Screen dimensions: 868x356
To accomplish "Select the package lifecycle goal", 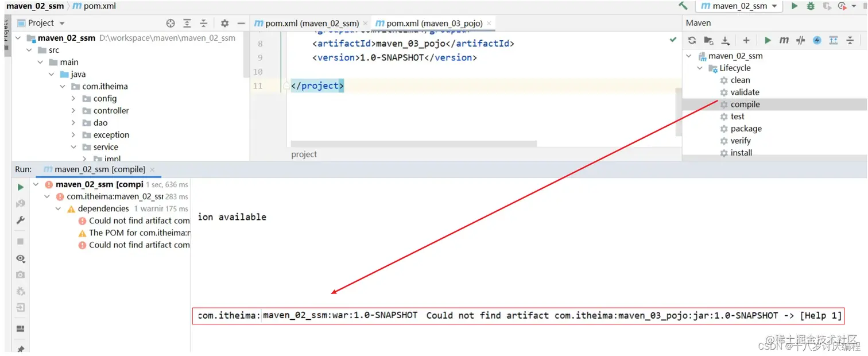I will [746, 129].
